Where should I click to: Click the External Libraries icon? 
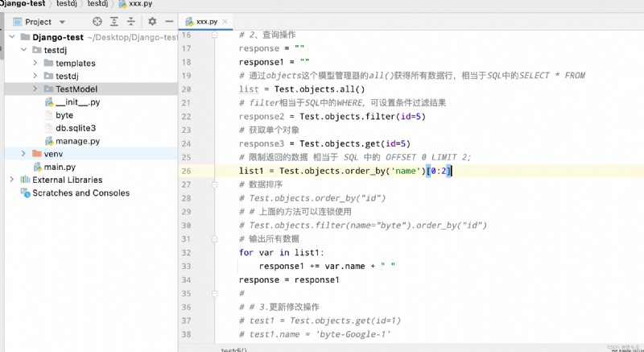point(25,180)
